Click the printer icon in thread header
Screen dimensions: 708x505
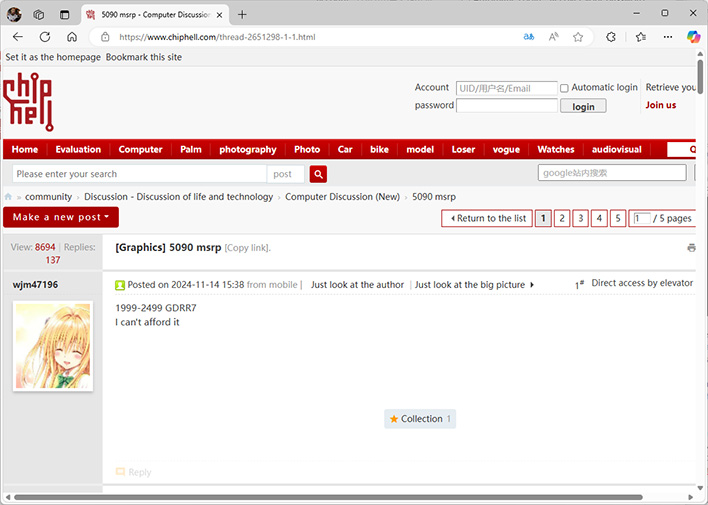[x=691, y=247]
